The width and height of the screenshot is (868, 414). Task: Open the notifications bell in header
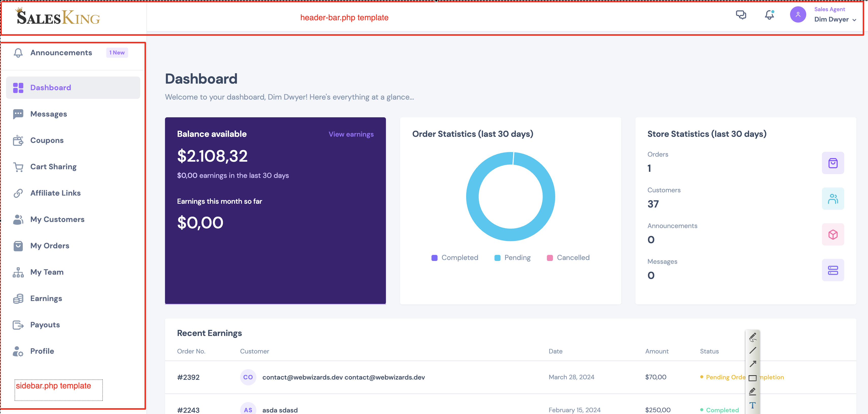tap(769, 15)
